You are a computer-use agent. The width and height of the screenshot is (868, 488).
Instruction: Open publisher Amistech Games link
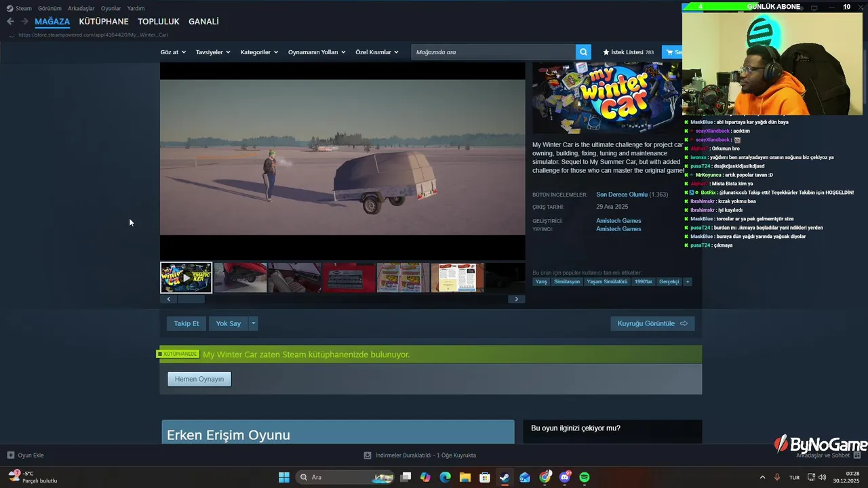pyautogui.click(x=618, y=229)
